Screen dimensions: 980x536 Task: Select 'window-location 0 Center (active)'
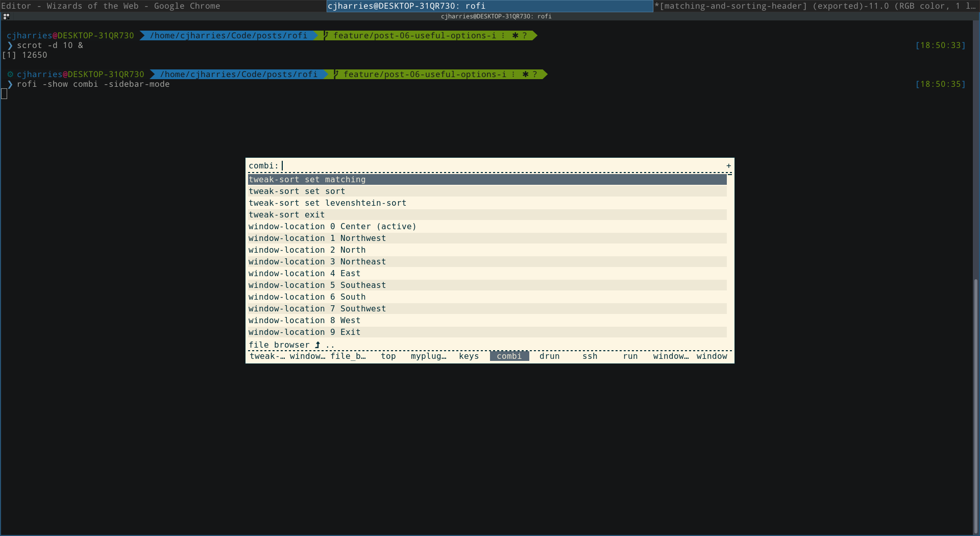click(x=487, y=226)
